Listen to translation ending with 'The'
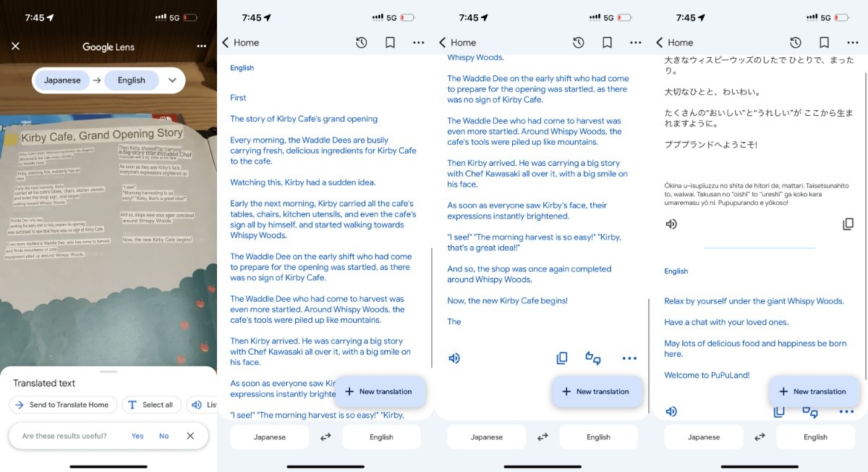The width and height of the screenshot is (868, 472). [x=454, y=358]
